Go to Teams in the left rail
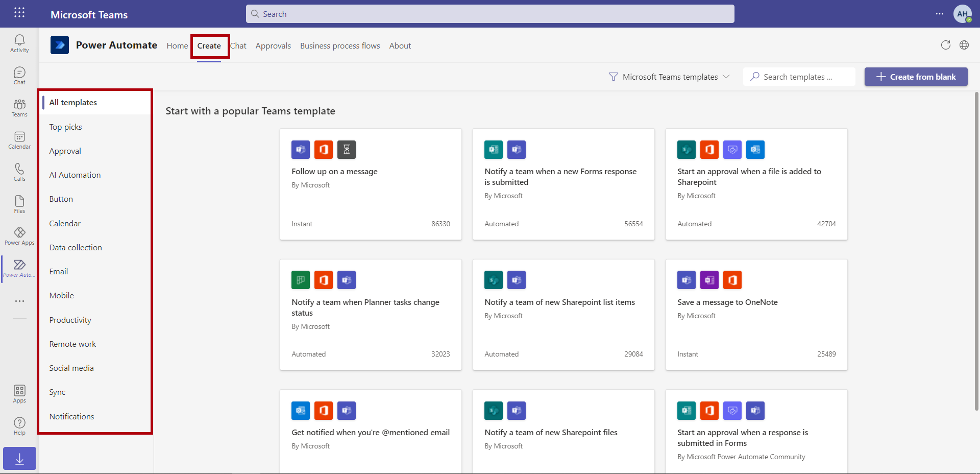Image resolution: width=980 pixels, height=474 pixels. tap(19, 108)
